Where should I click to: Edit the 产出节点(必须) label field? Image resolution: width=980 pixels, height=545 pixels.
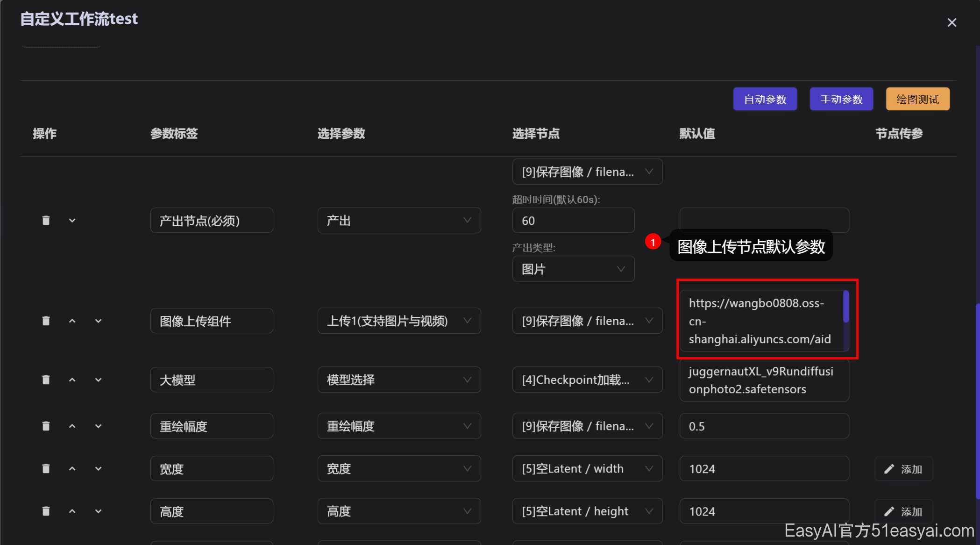(x=212, y=220)
